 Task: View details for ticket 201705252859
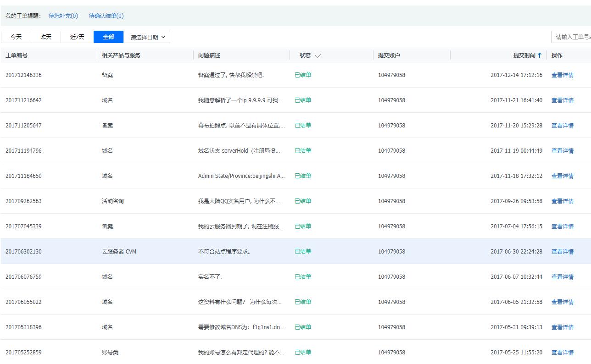click(563, 353)
